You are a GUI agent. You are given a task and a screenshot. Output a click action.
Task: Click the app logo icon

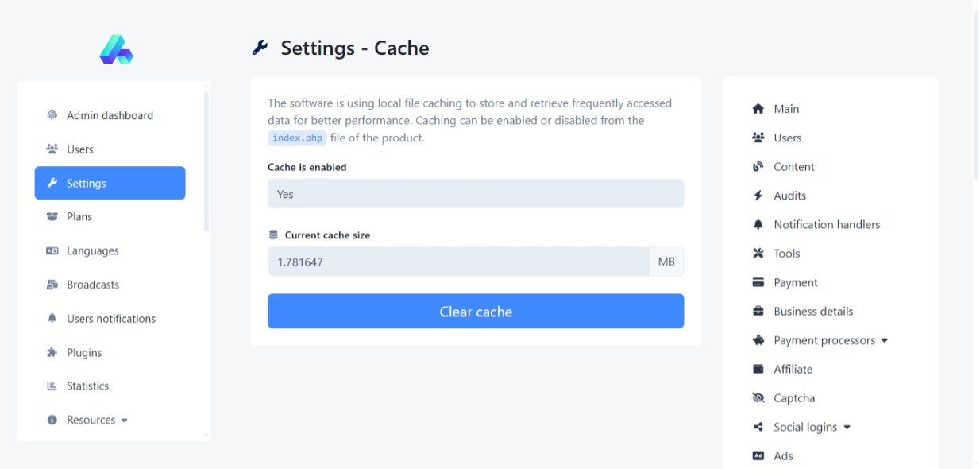(116, 49)
